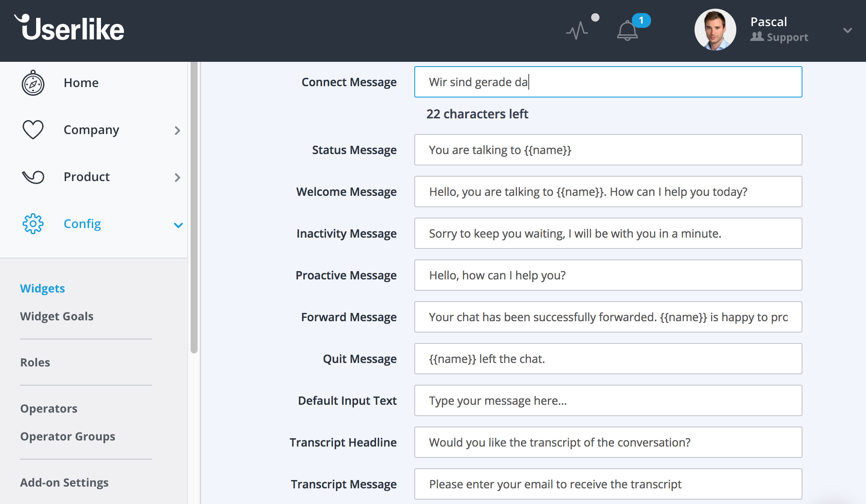
Task: Click the Userlike logo
Action: (x=69, y=28)
